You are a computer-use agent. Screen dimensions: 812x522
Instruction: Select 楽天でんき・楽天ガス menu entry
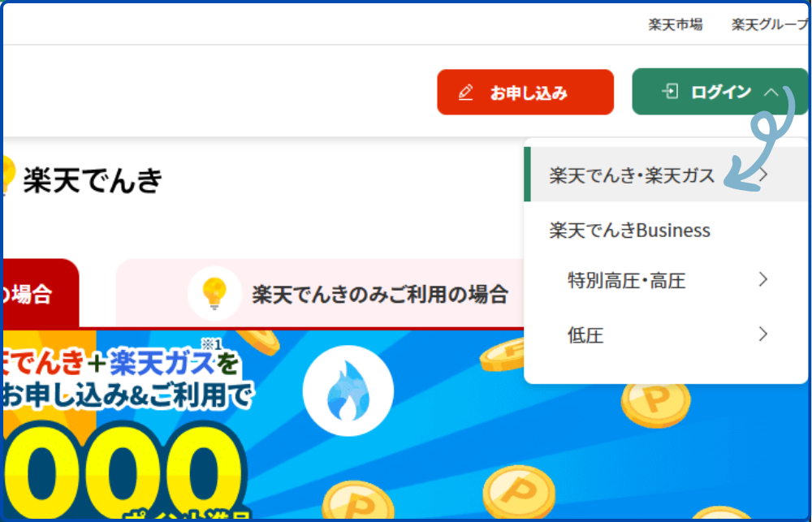(x=666, y=175)
